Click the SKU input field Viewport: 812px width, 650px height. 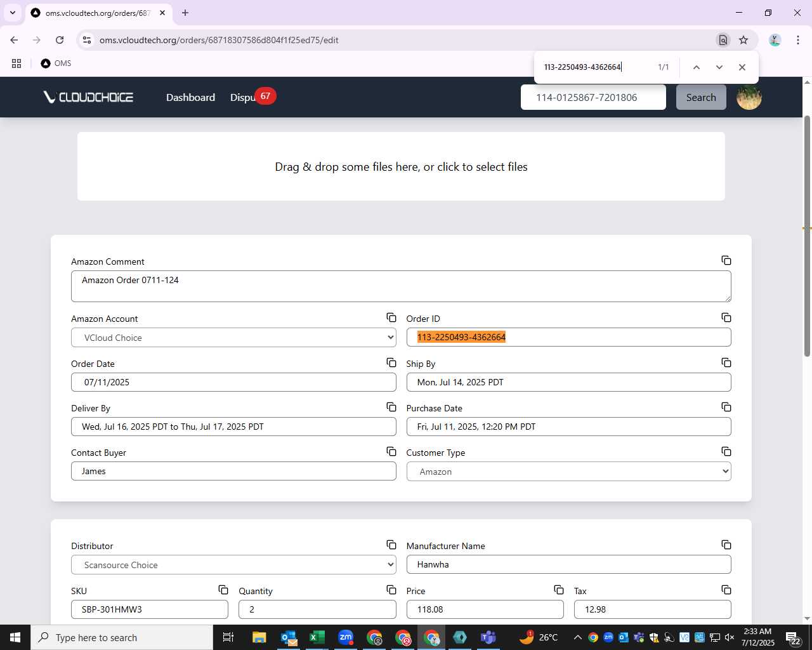click(150, 609)
